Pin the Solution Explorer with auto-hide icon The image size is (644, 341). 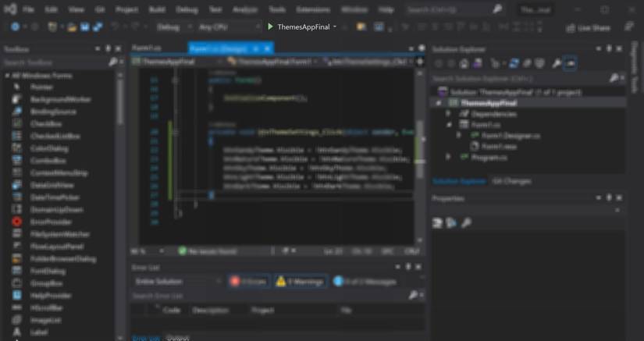(609, 49)
